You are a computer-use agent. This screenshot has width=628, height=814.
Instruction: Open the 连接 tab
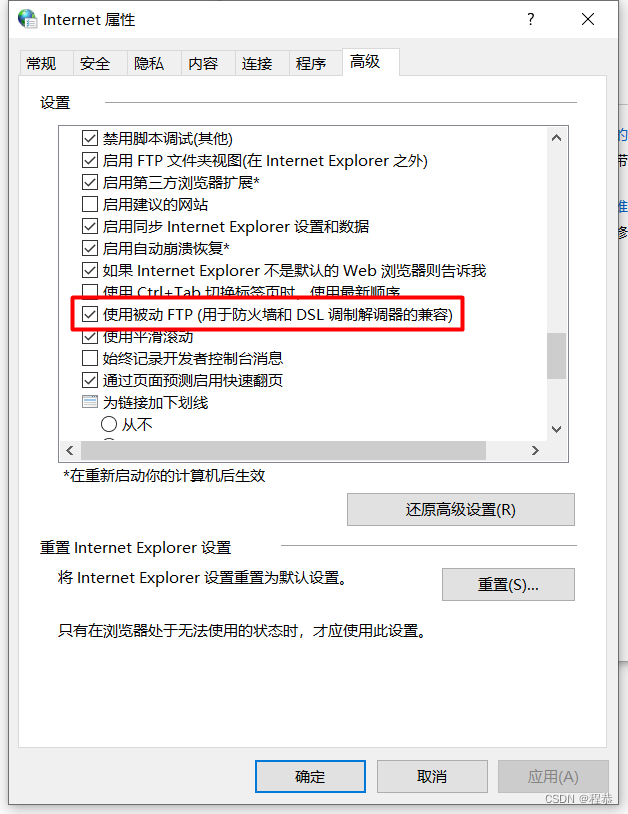pyautogui.click(x=257, y=63)
